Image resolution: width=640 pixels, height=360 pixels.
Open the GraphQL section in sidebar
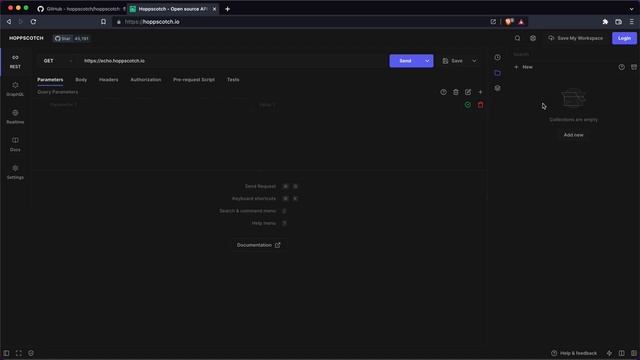[15, 89]
